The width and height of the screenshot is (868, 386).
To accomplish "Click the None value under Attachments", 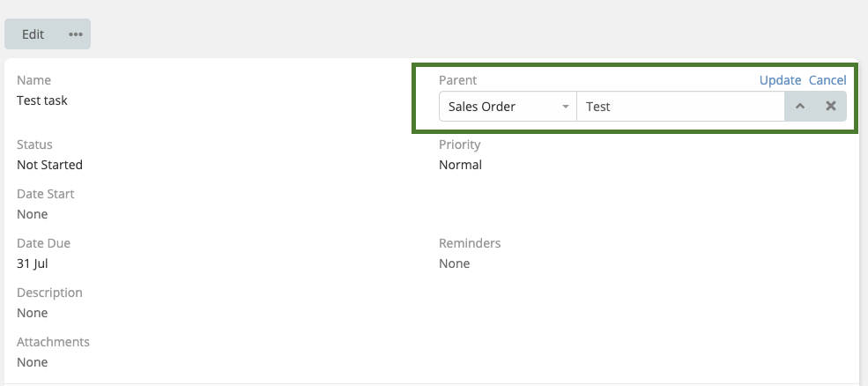I will tap(33, 362).
